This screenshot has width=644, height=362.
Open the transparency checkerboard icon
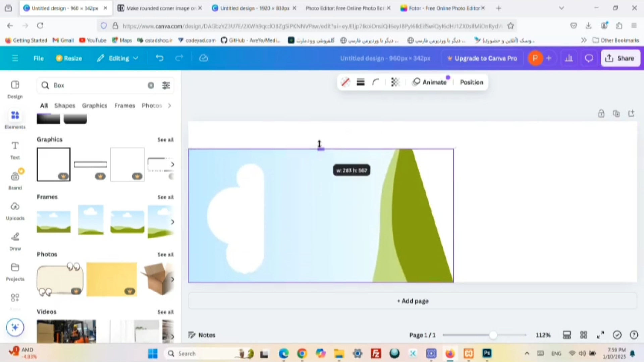point(395,82)
